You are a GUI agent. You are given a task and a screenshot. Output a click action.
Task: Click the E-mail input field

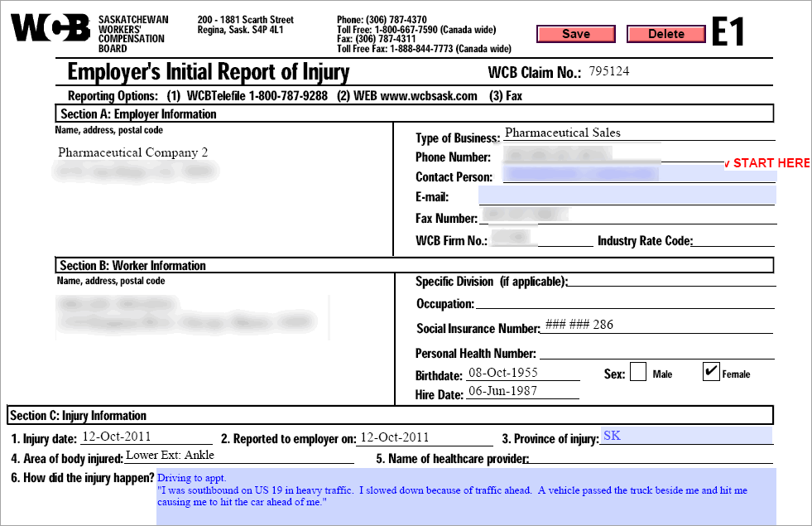pos(627,195)
